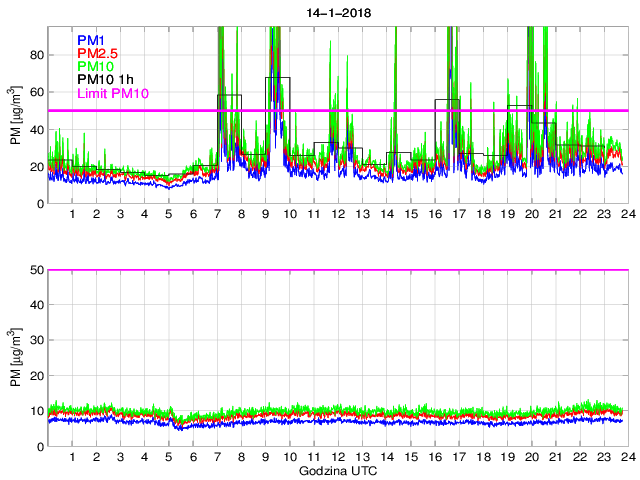Click the 24 hour tick under lower chart
The height and width of the screenshot is (480, 640).
624,458
